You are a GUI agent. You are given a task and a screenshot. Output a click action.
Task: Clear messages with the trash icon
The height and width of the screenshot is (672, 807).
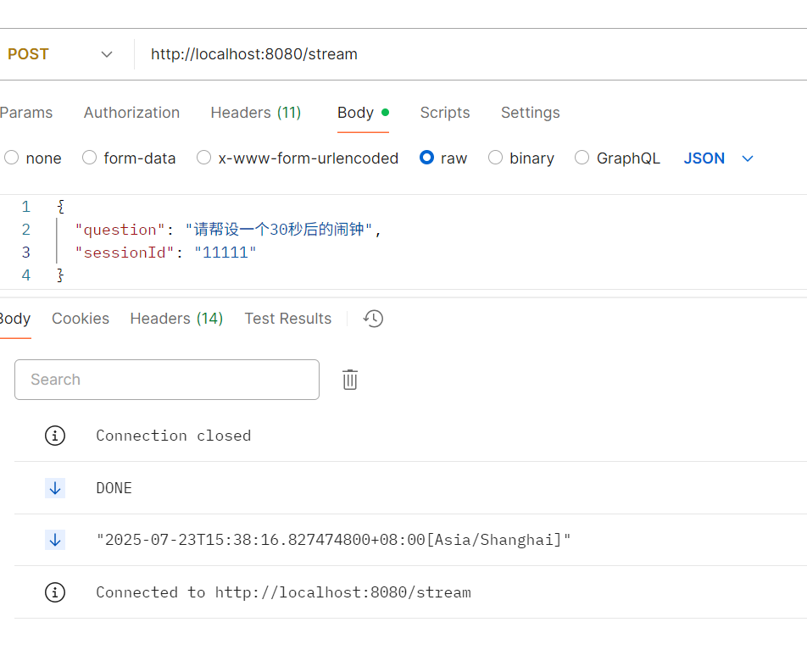(x=350, y=380)
